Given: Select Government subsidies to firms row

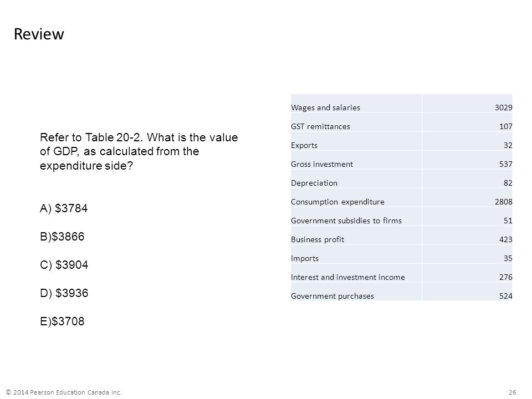Looking at the screenshot, I should [x=401, y=221].
